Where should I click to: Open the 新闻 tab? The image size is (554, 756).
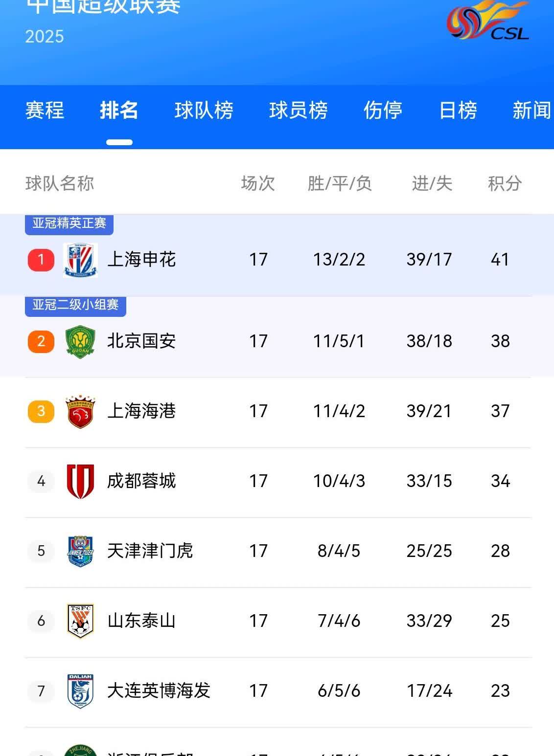[x=531, y=110]
